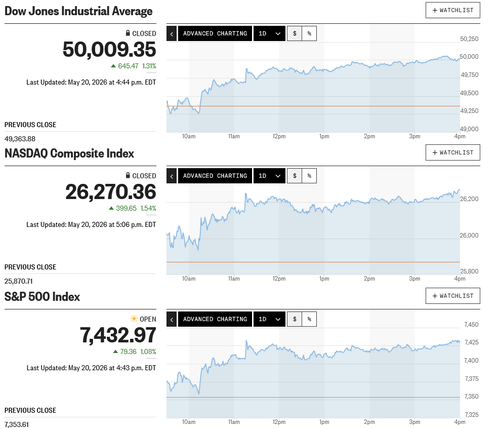500x429 pixels.
Task: Click the green up arrow beside 399.65
Action: [x=111, y=208]
